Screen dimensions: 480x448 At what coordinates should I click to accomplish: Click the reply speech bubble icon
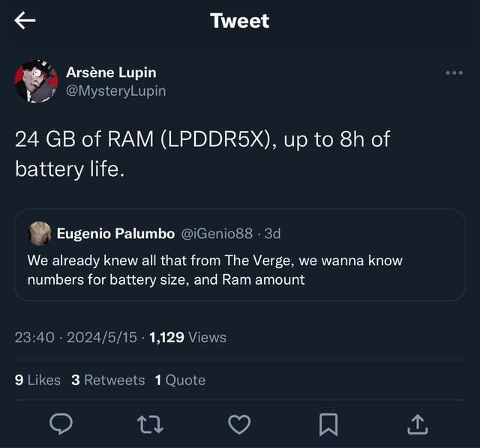pyautogui.click(x=61, y=425)
